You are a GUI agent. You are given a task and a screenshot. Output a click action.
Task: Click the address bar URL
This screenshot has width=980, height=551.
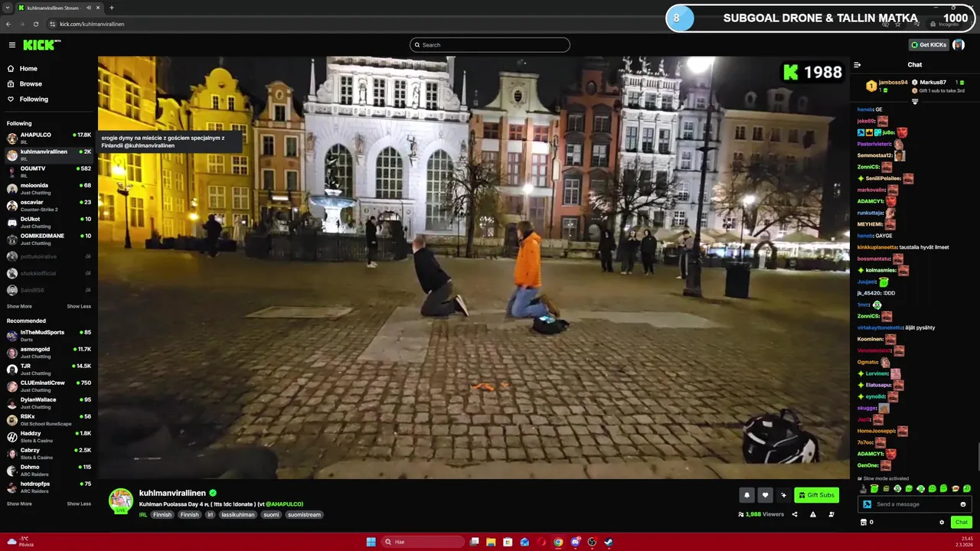pos(92,24)
